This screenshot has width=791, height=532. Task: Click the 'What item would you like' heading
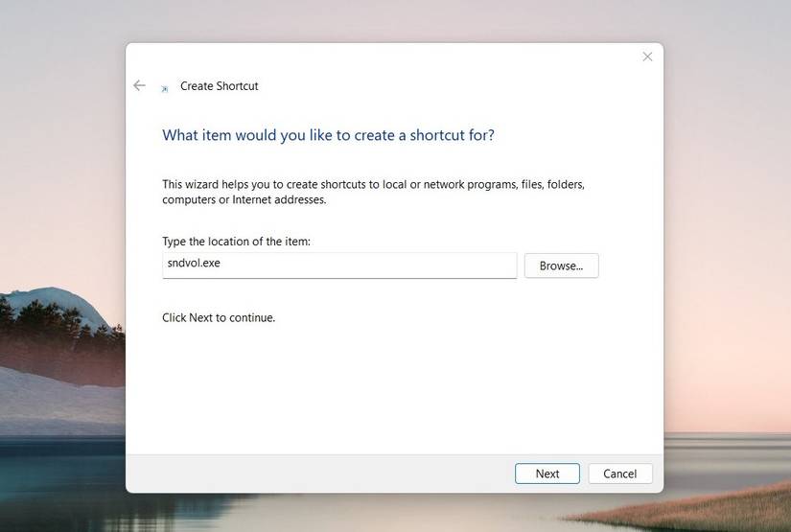pyautogui.click(x=328, y=135)
